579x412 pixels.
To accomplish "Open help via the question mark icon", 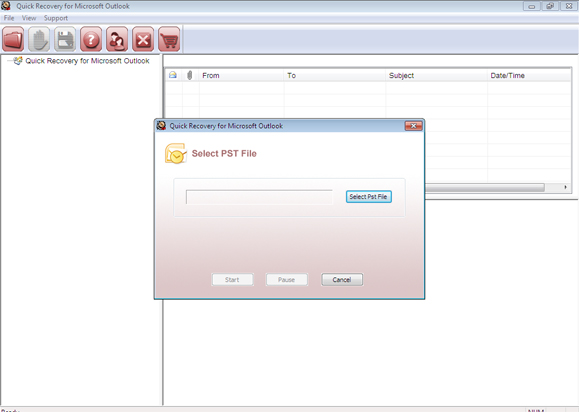I will [x=91, y=39].
